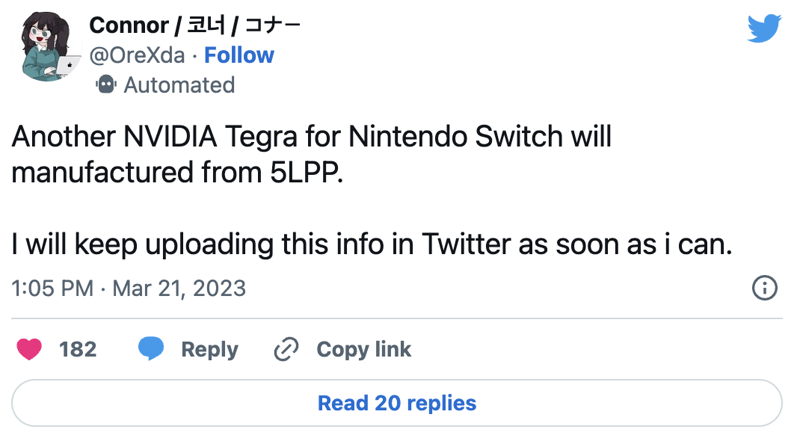Viewport: 800px width, 444px height.
Task: Click the blue Twitter bird logo
Action: tap(764, 28)
